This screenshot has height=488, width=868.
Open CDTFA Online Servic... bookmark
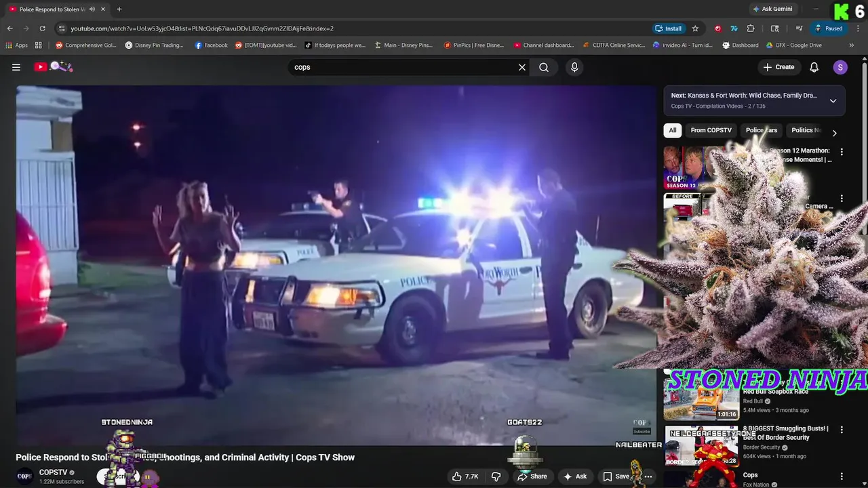point(614,45)
